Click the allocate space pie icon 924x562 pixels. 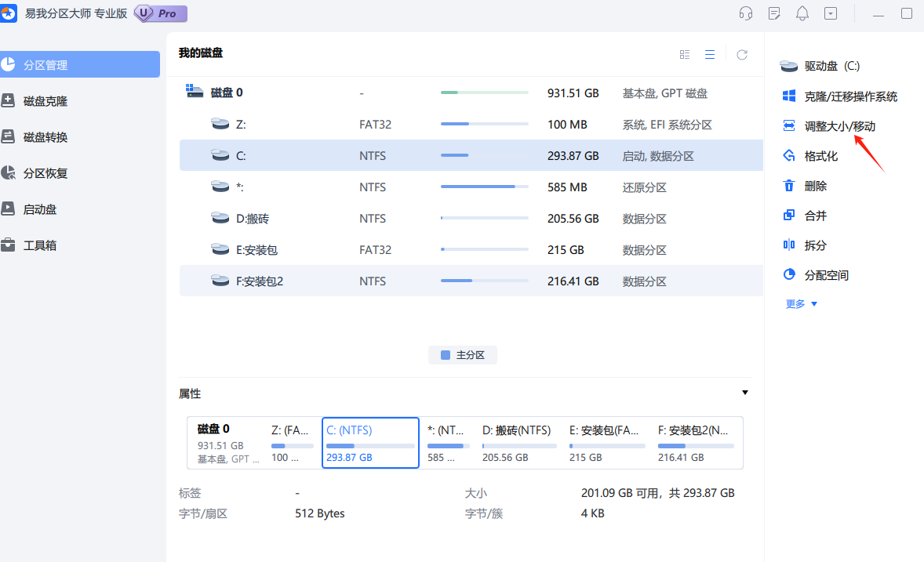pos(789,274)
